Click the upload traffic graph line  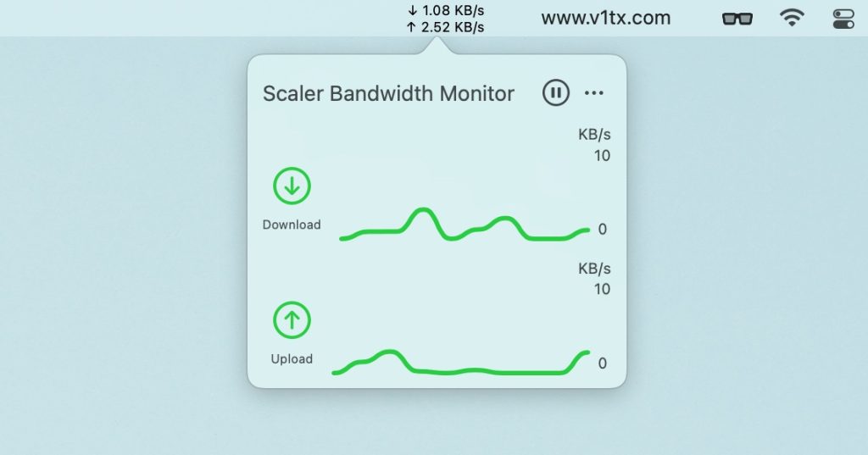[460, 363]
